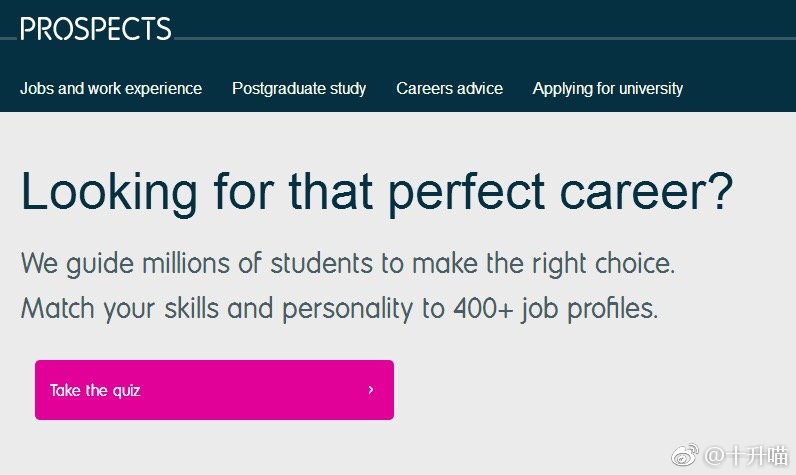
Task: Go to Careers advice section
Action: 449,88
